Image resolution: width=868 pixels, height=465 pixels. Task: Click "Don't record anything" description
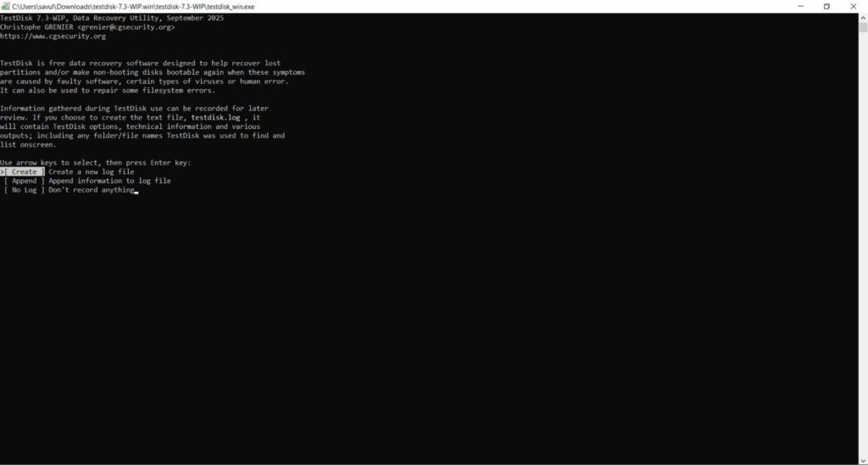click(92, 190)
